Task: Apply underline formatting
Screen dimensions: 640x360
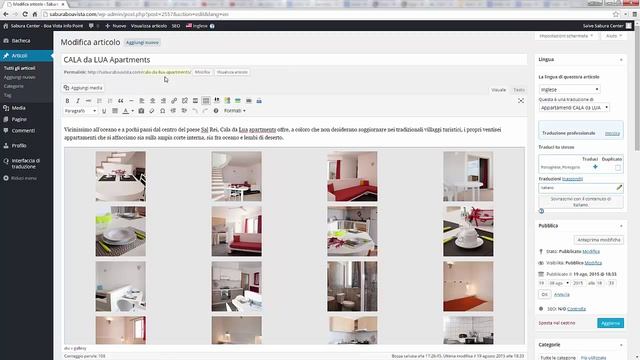Action: [x=104, y=111]
